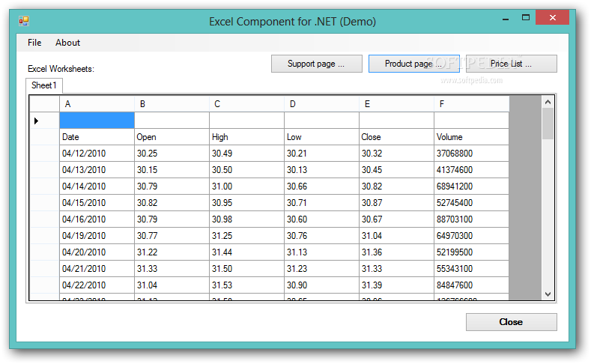The height and width of the screenshot is (364, 591).
Task: Select the 04/12/2010 date cell
Action: 97,154
